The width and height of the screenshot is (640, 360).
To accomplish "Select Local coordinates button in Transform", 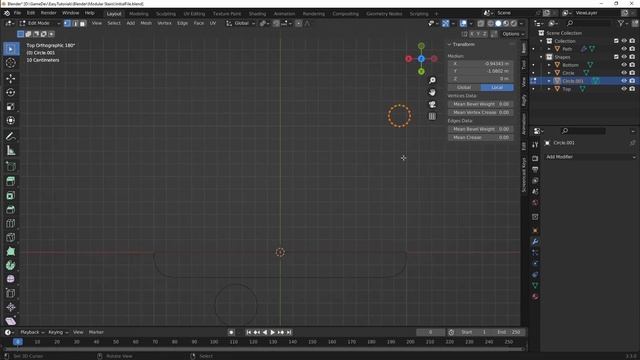I will coord(497,87).
